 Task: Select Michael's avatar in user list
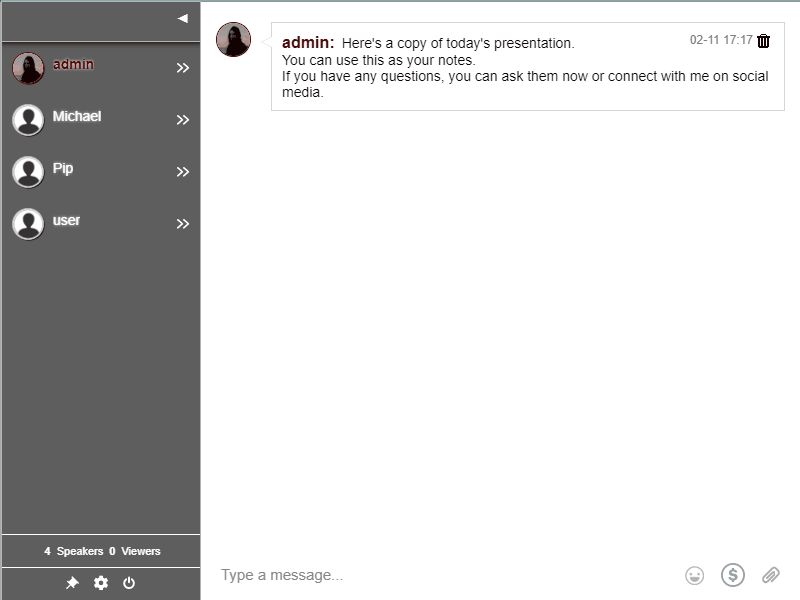(28, 120)
